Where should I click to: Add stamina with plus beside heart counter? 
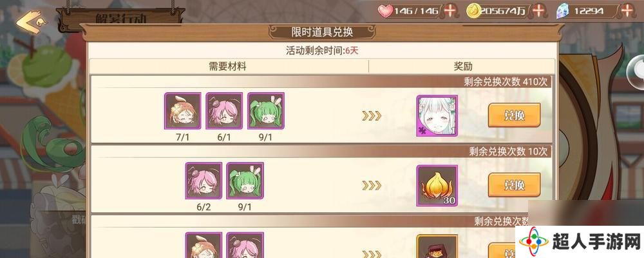[451, 11]
